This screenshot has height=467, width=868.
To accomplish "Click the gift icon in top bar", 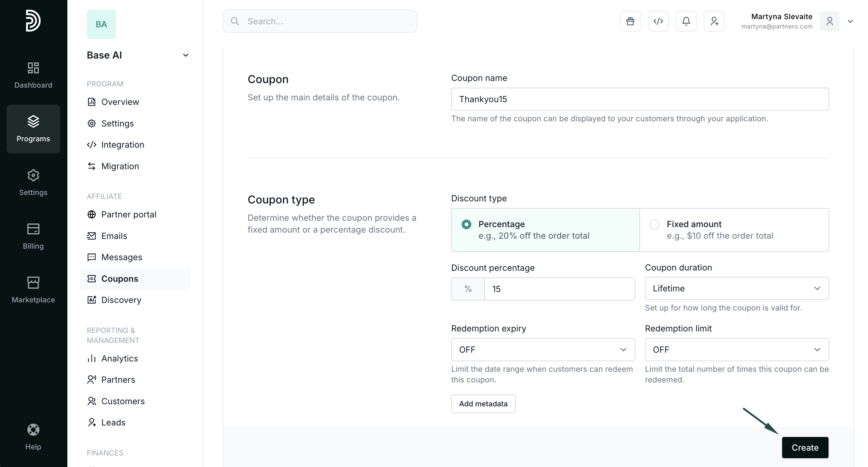I will pos(630,21).
